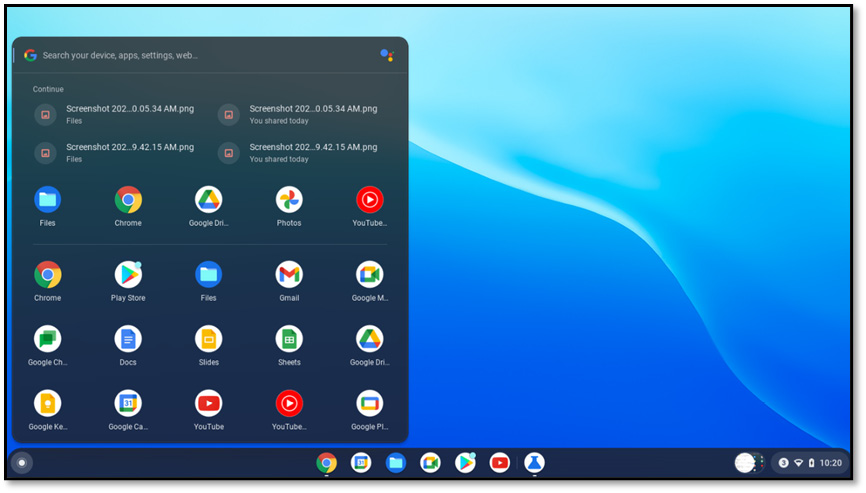Show the 3 notifications from the status tray
Screen dimensions: 866x493
[x=783, y=463]
